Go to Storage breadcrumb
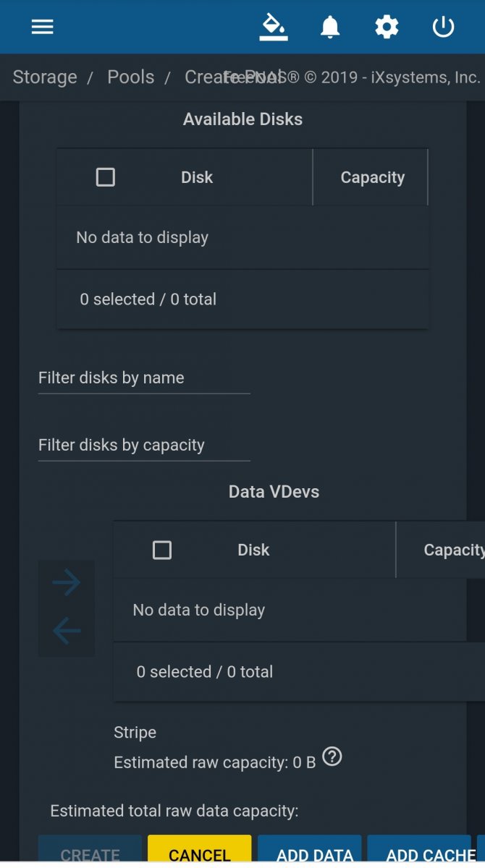The image size is (485, 868). point(45,77)
